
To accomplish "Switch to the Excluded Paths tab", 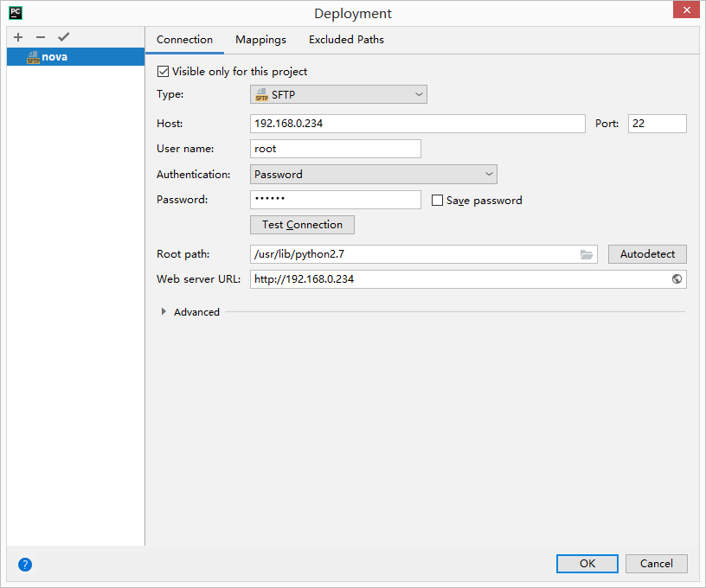I will (346, 40).
